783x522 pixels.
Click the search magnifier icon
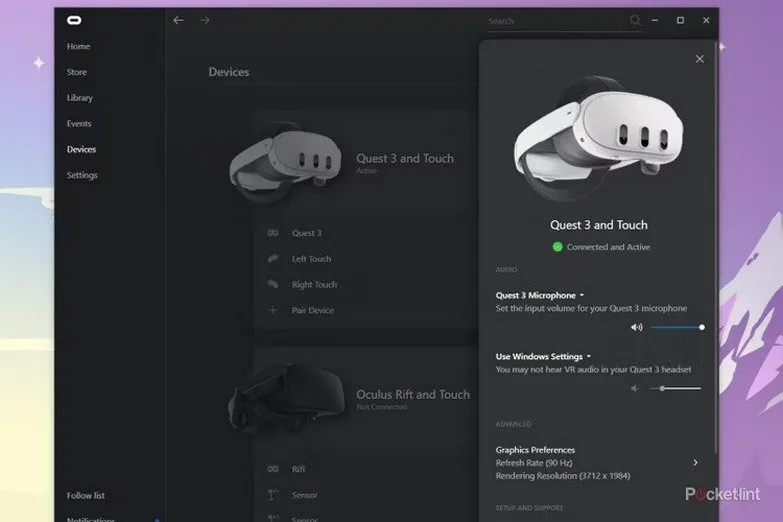click(x=636, y=20)
